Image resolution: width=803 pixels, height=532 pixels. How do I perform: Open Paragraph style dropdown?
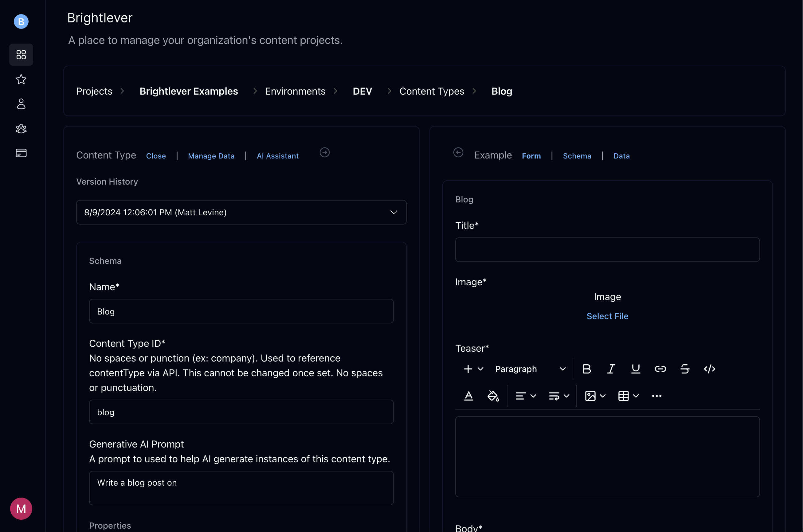(x=530, y=369)
